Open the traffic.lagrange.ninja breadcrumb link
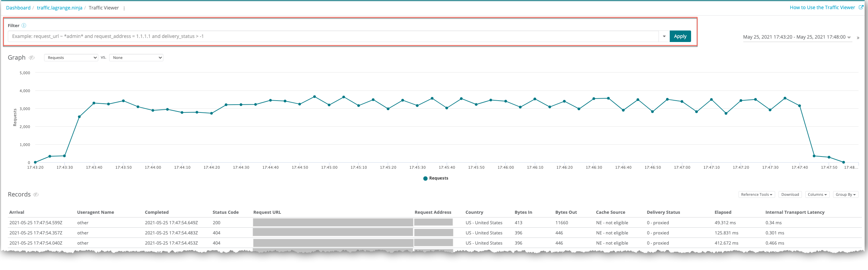 [60, 8]
